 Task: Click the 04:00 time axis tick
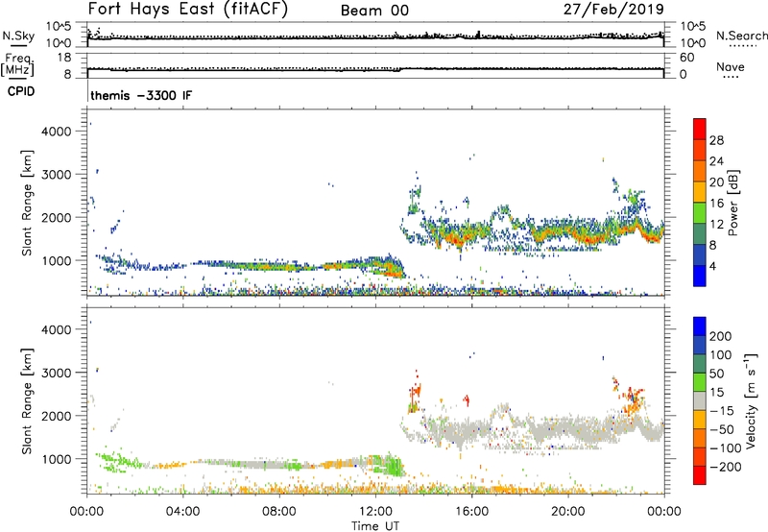coord(183,511)
